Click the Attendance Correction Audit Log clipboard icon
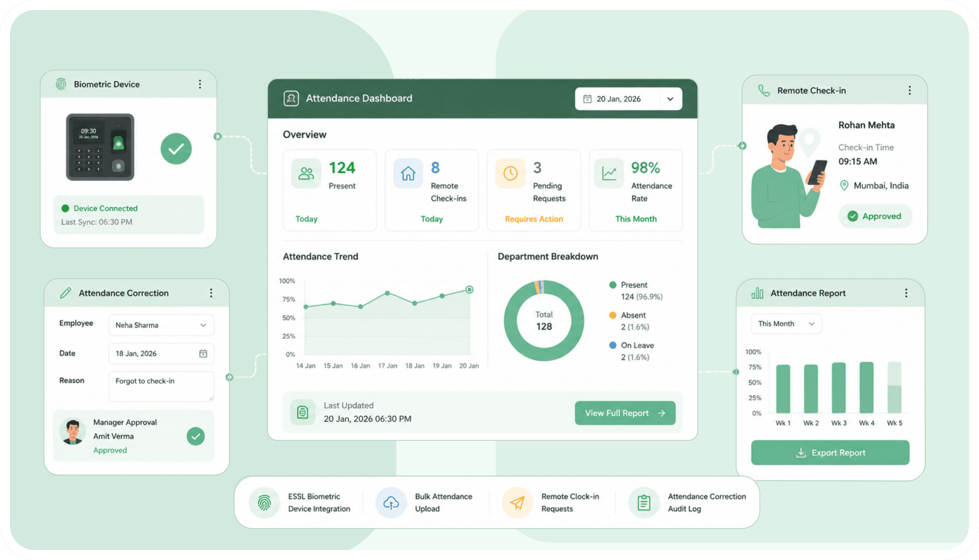 pos(644,503)
